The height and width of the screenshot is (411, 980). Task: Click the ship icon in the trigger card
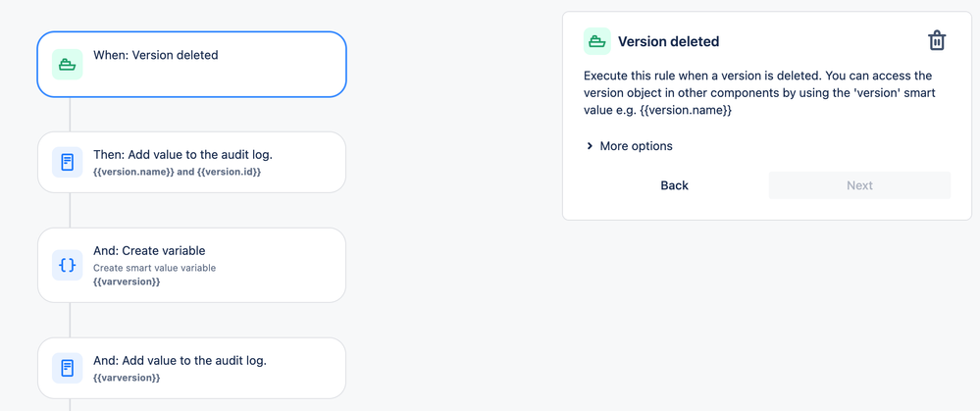point(68,65)
